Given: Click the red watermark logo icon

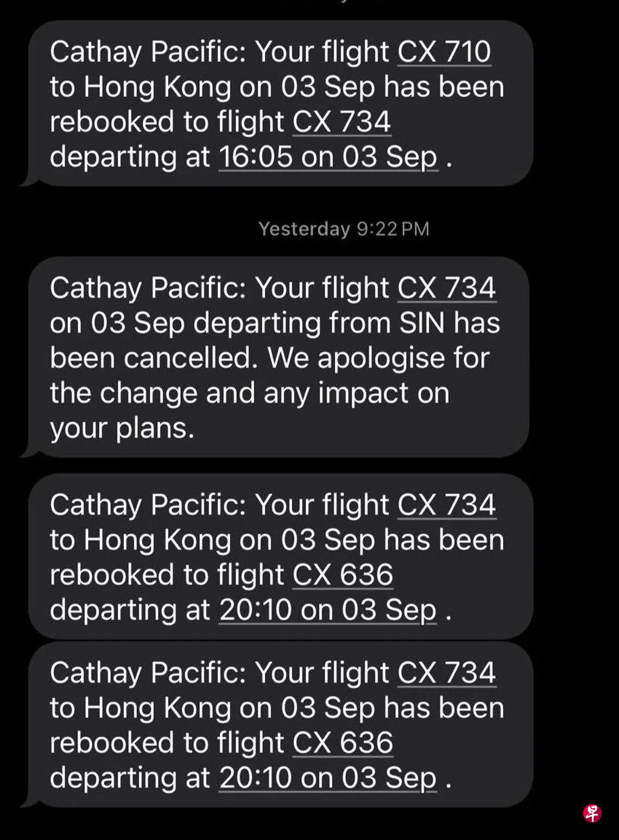Looking at the screenshot, I should [592, 813].
